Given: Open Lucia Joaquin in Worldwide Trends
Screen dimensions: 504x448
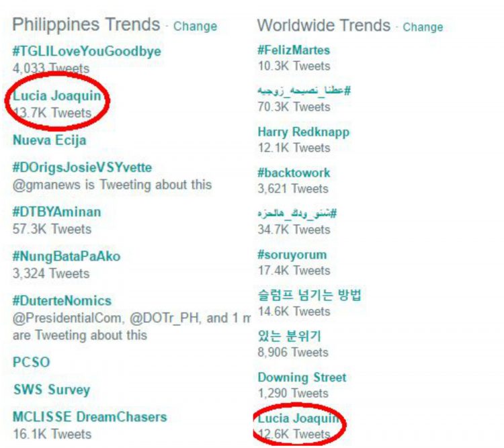Looking at the screenshot, I should click(x=298, y=418).
